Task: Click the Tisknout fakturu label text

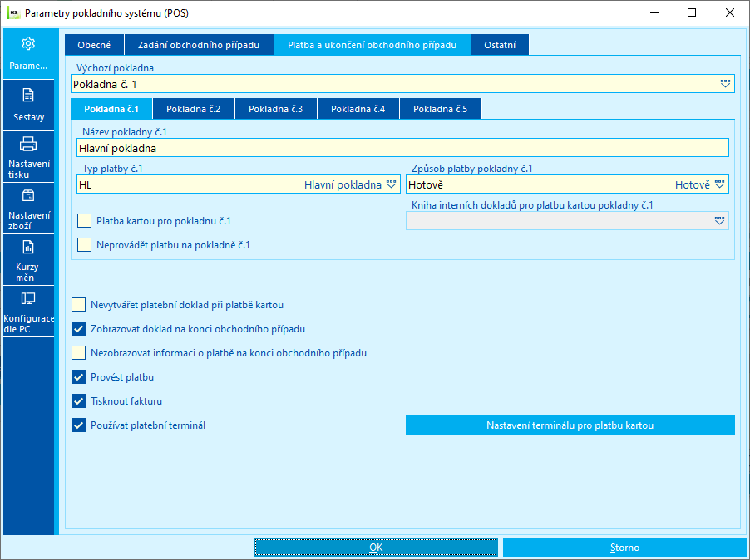Action: click(126, 400)
